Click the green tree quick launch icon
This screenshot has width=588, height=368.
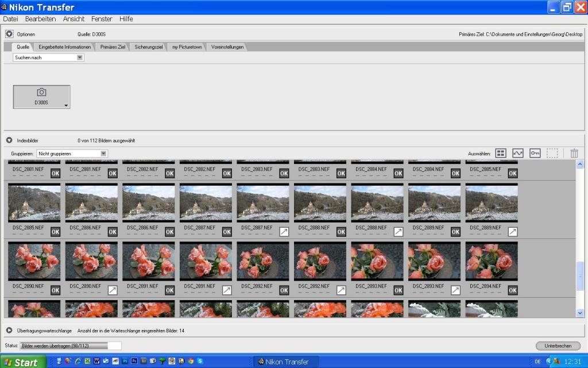click(x=163, y=361)
